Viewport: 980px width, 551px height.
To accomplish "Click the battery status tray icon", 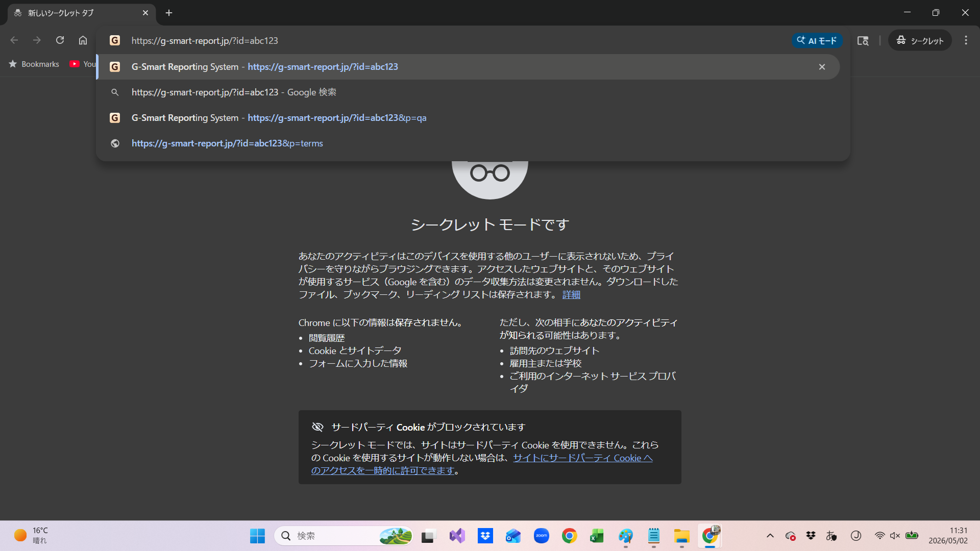I will 912,536.
